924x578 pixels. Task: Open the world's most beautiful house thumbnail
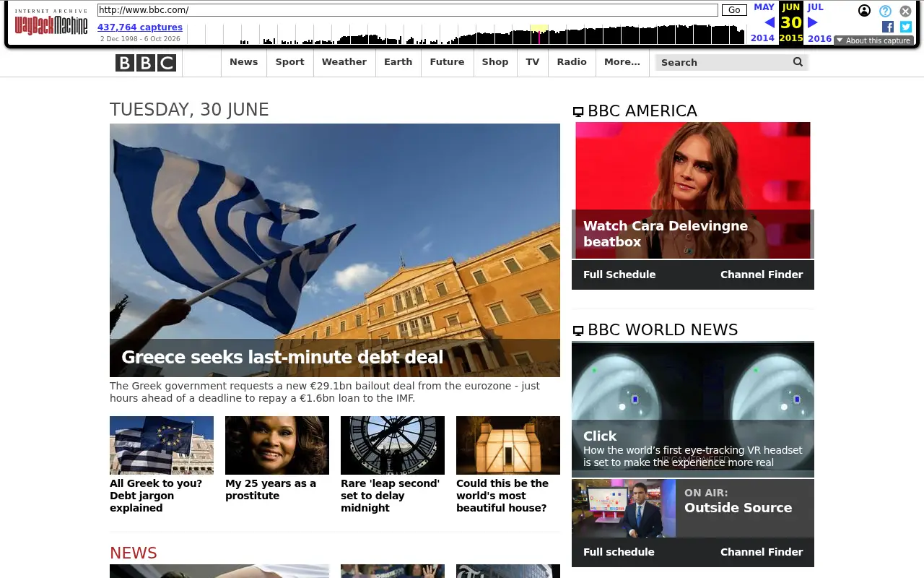click(508, 445)
